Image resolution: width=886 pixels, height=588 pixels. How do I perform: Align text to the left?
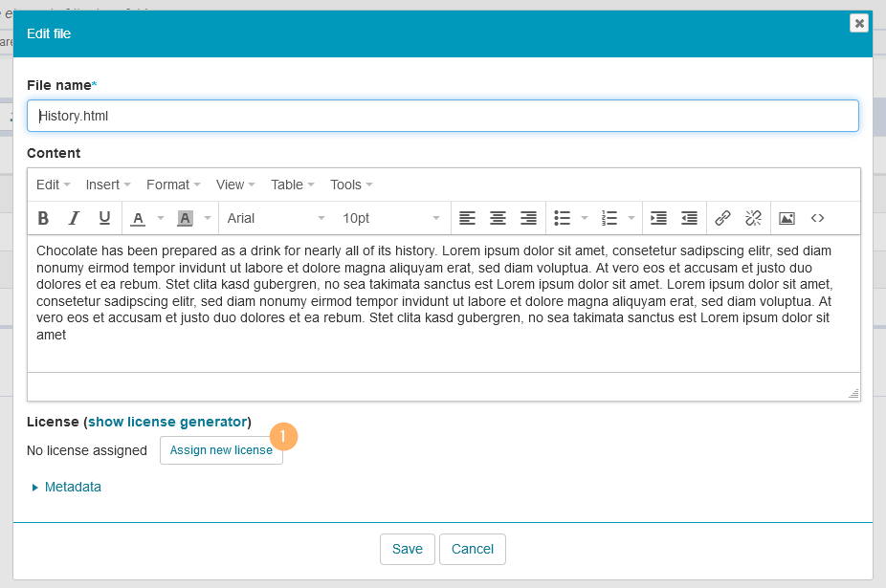click(x=467, y=218)
